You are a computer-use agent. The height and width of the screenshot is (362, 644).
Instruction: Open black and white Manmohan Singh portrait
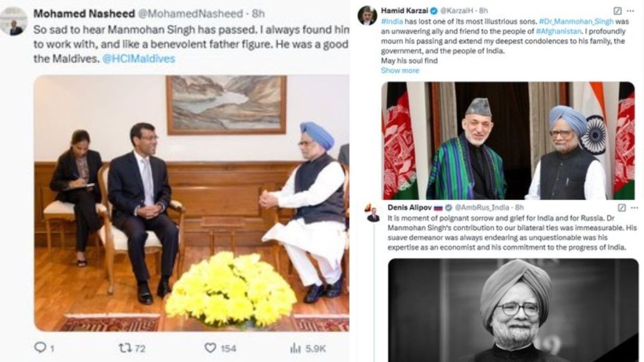pyautogui.click(x=513, y=310)
